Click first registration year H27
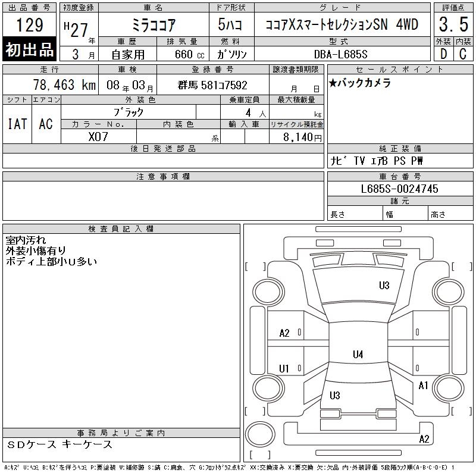This screenshot has width=476, height=476. (x=76, y=30)
